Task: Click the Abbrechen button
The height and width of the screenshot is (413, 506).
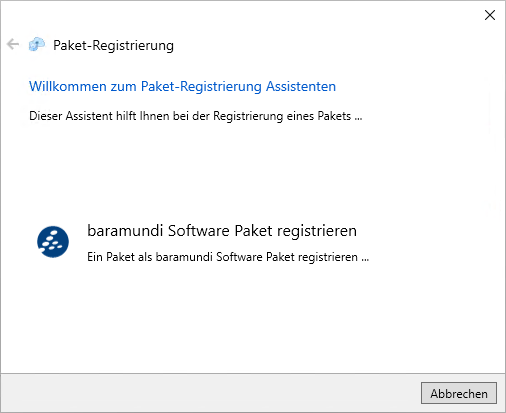Action: point(459,393)
